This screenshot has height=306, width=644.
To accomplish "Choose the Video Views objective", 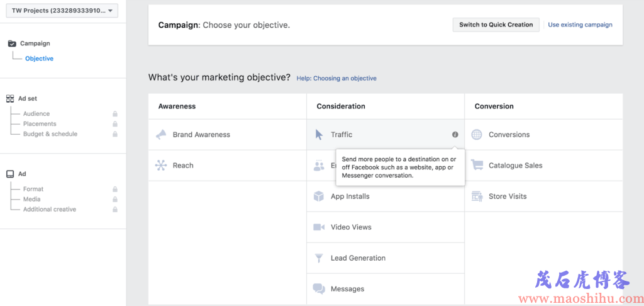I will point(386,227).
